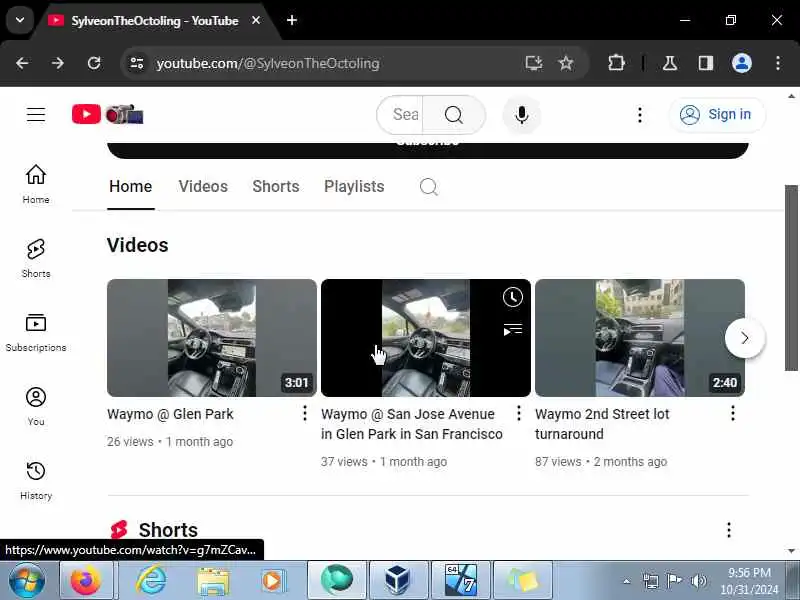
Task: Open the browser profile avatar
Action: click(x=742, y=63)
